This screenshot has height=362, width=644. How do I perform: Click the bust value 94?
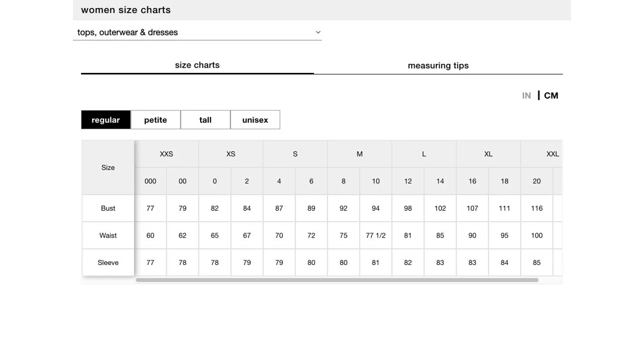tap(376, 208)
